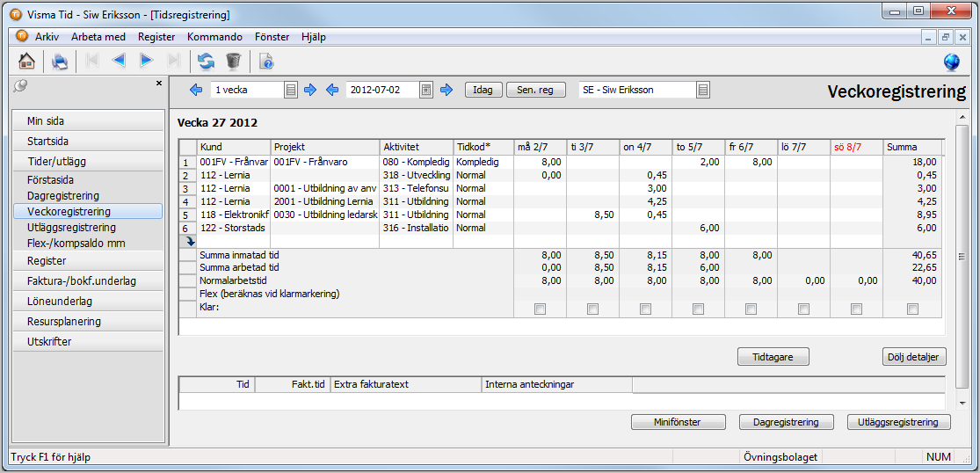Expand the Min sida sidebar section

tap(88, 121)
